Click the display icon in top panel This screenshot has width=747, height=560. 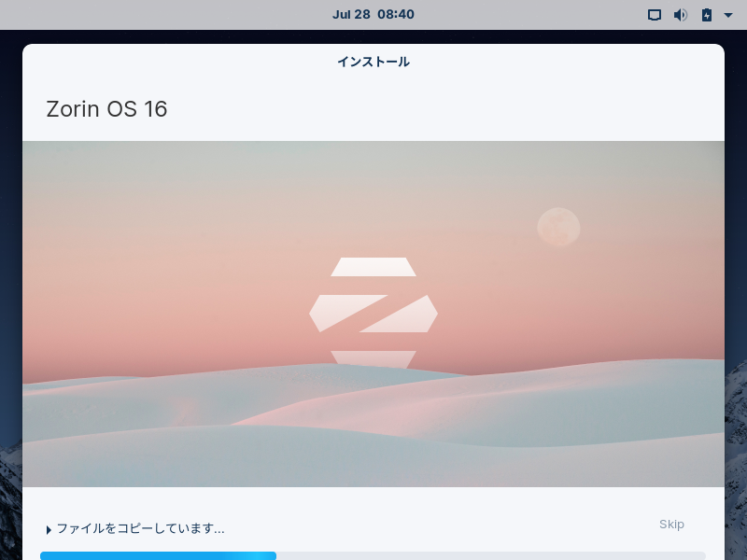point(655,15)
